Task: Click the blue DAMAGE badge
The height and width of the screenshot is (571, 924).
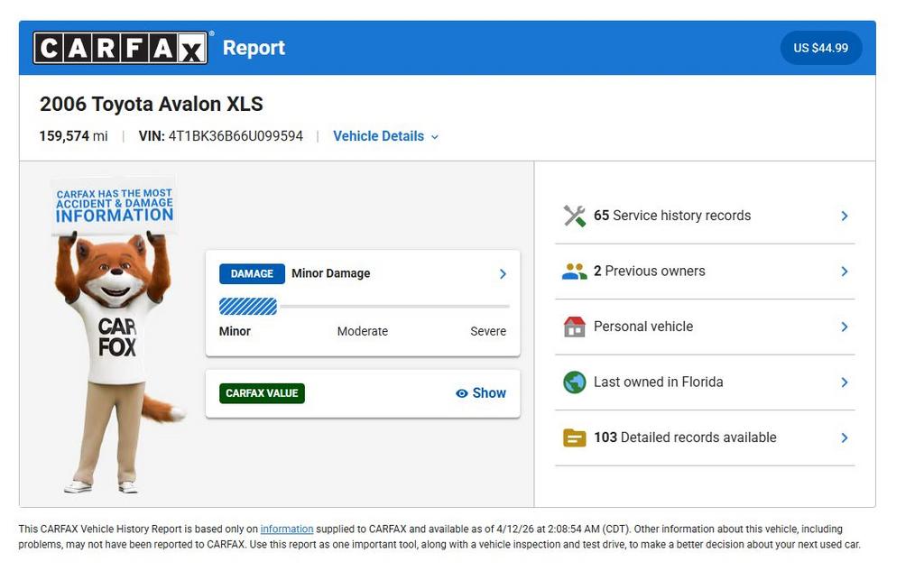Action: coord(252,273)
